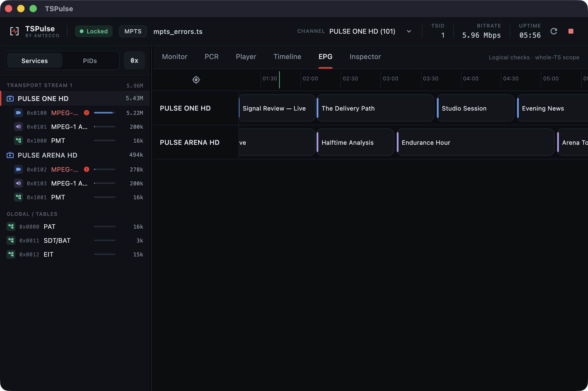Select the 0x0000 PAT table row
Screen dimensions: 588x391
[x=75, y=226]
